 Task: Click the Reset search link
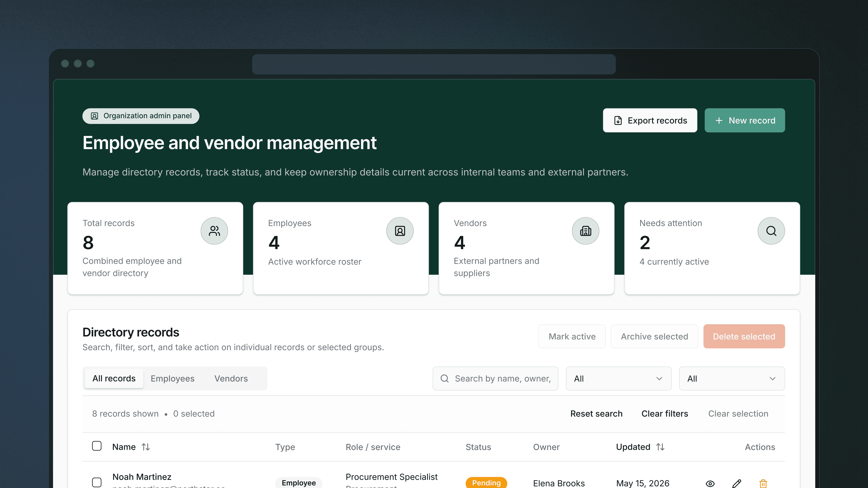(x=596, y=414)
